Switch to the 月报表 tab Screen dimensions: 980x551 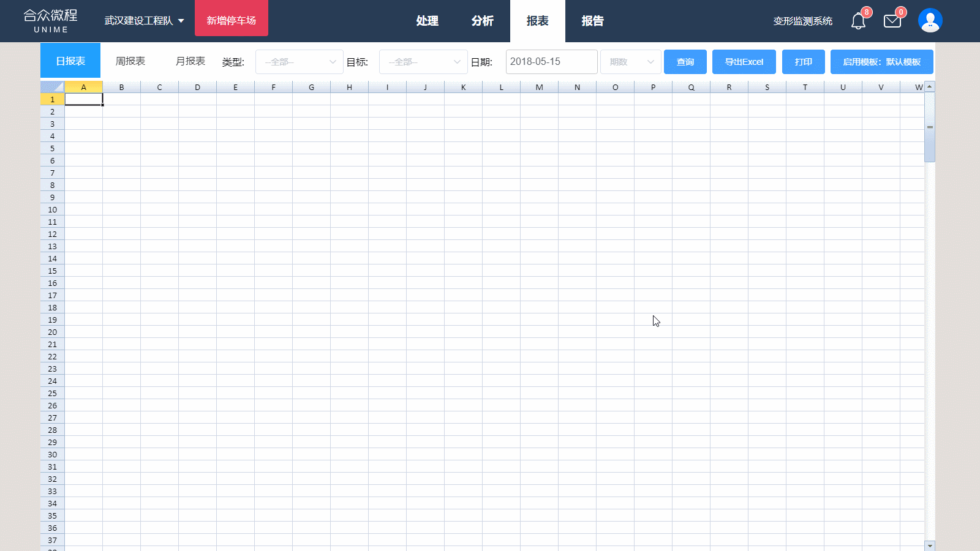[190, 61]
